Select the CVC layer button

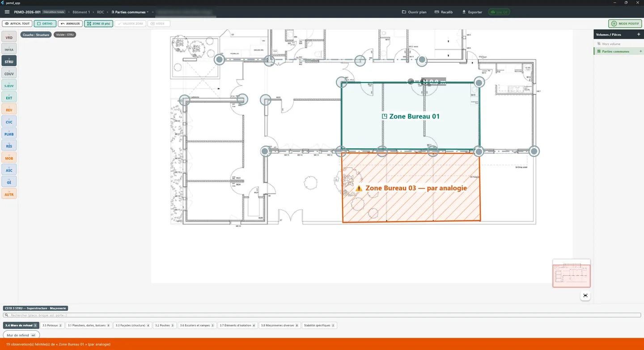[9, 121]
